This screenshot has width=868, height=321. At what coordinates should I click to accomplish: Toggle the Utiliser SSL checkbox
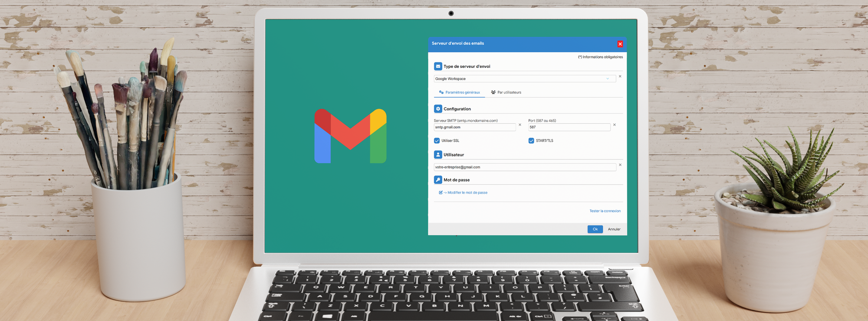437,141
